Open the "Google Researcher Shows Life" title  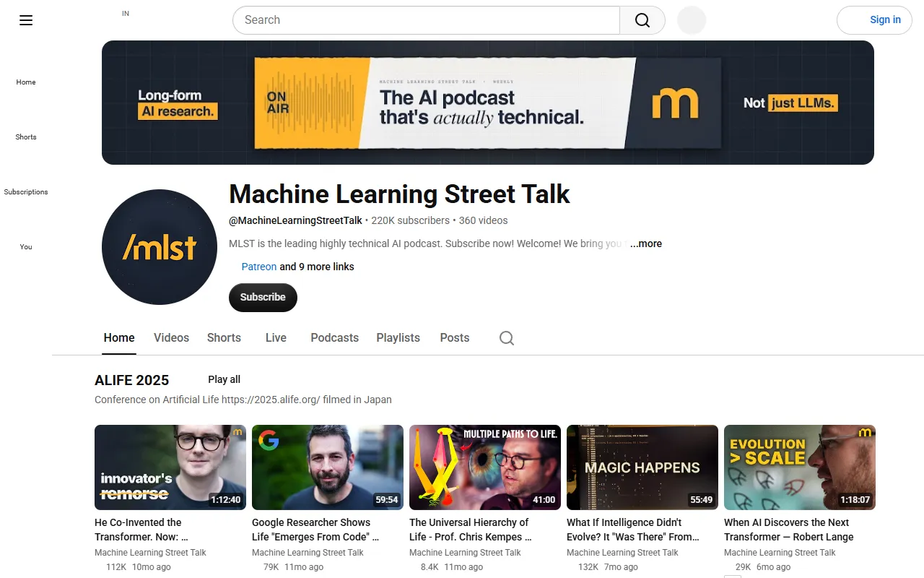[315, 530]
